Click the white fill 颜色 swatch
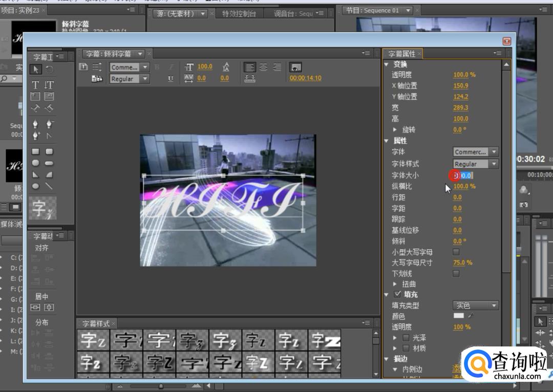Viewport: 553px width, 392px height. 458,316
